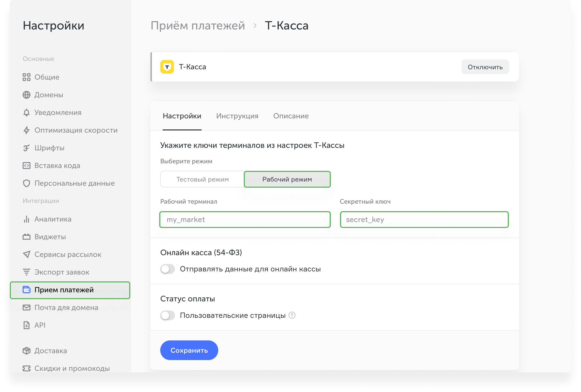Image resolution: width=581 pixels, height=392 pixels.
Task: Click the yellow Т-Касса logo icon
Action: (167, 67)
